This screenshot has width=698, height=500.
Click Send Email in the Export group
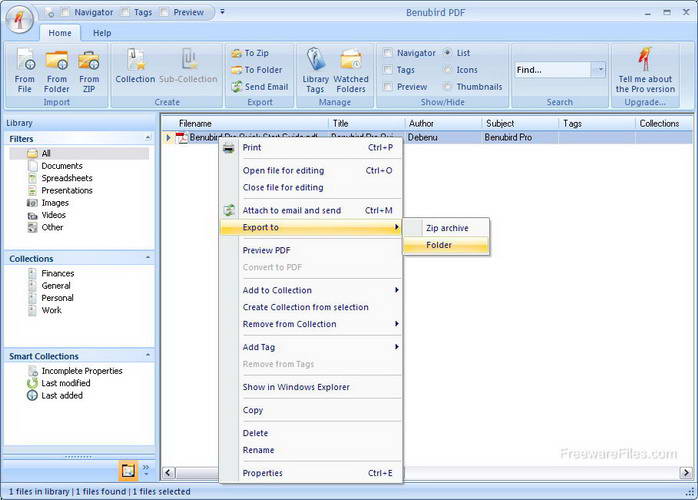click(260, 87)
